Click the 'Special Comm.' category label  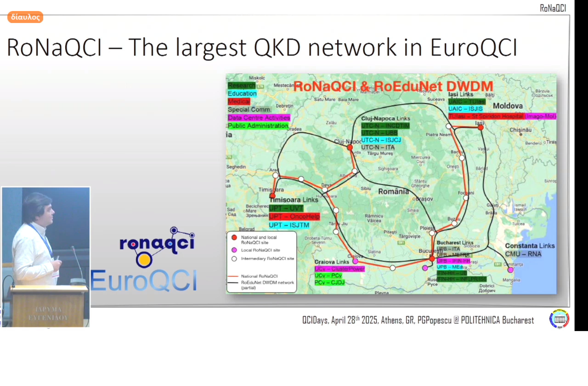[x=249, y=109]
